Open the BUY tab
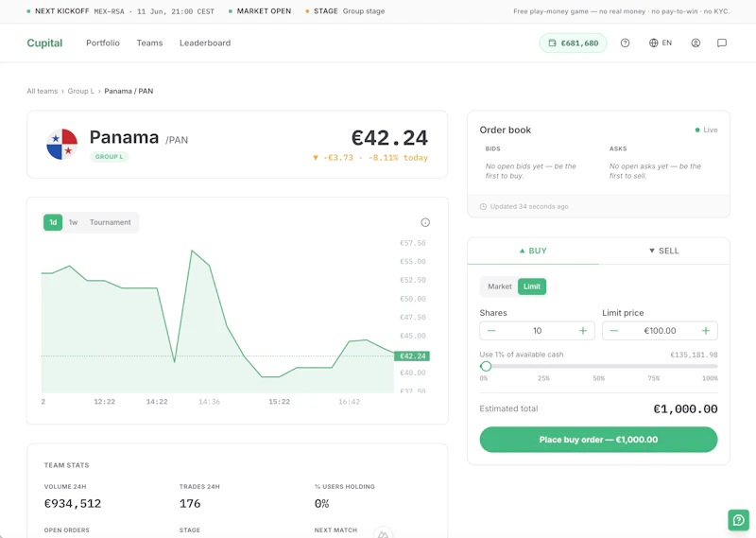This screenshot has width=756, height=538. click(x=533, y=251)
